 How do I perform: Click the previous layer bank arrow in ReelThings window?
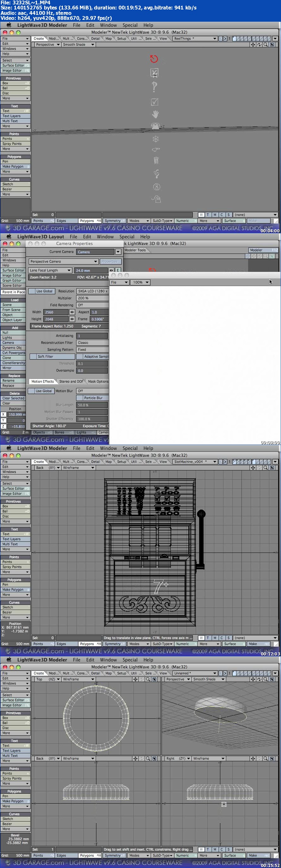(x=221, y=38)
